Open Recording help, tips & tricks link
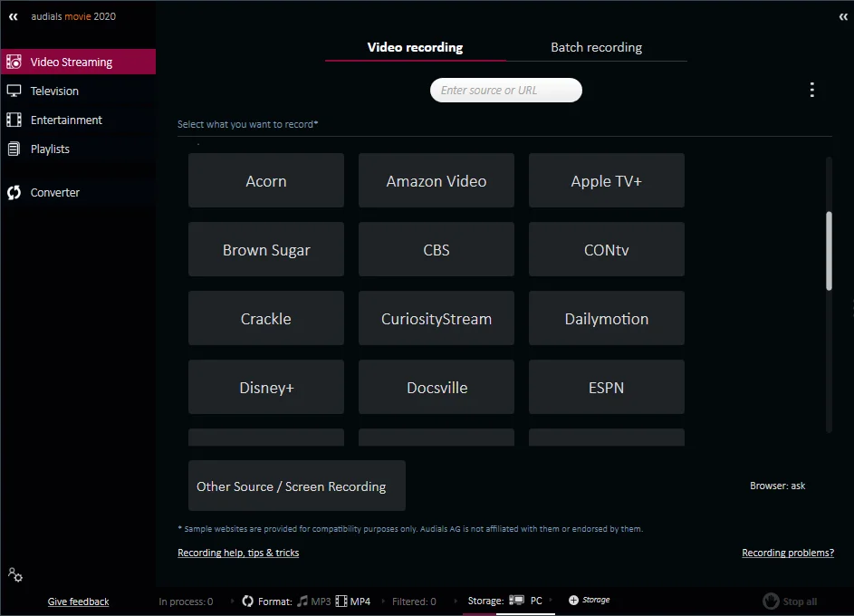Screen dimensions: 854x616 (238, 553)
